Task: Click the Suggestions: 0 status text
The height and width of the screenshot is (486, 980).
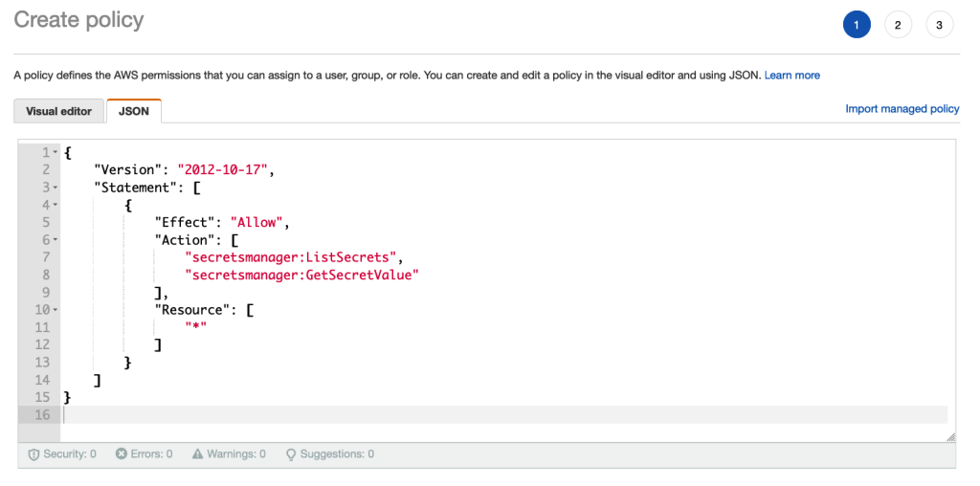Action: [x=337, y=454]
